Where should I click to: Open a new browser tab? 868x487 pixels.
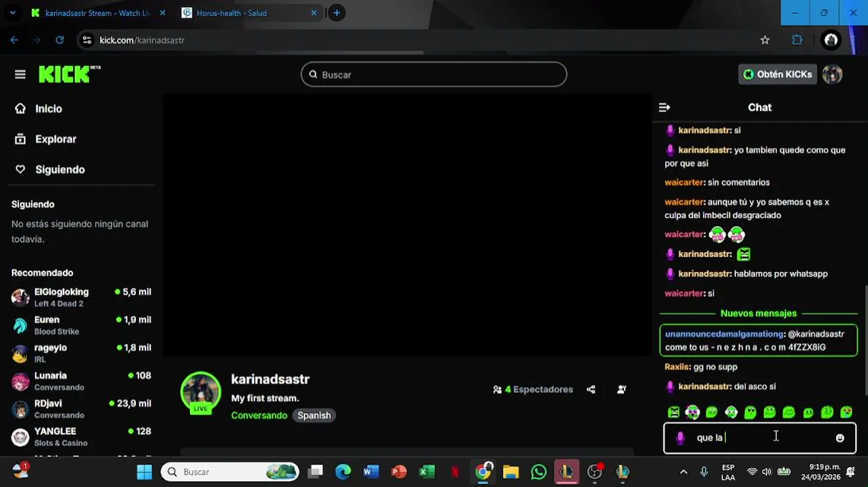coord(336,13)
